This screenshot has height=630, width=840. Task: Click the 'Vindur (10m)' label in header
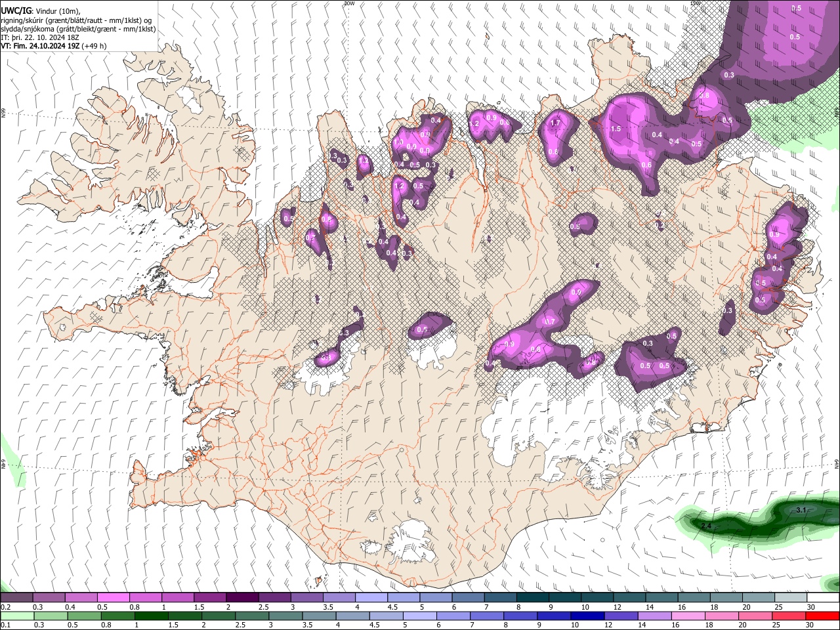(58, 11)
